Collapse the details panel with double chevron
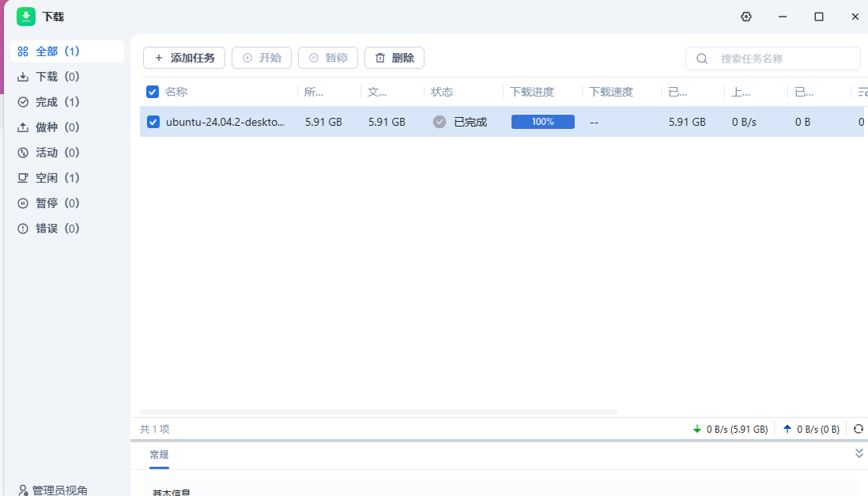Screen dimensions: 868x496 tap(859, 453)
